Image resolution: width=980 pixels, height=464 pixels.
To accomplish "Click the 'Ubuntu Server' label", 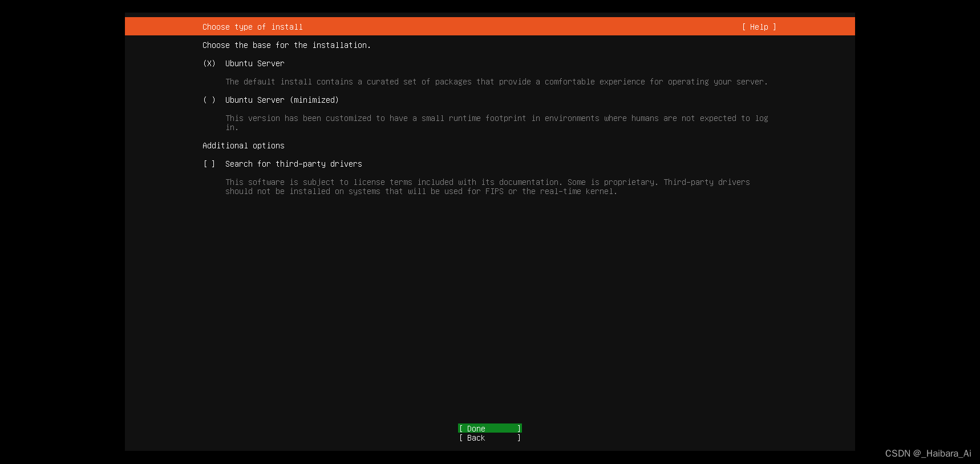I will pyautogui.click(x=254, y=63).
